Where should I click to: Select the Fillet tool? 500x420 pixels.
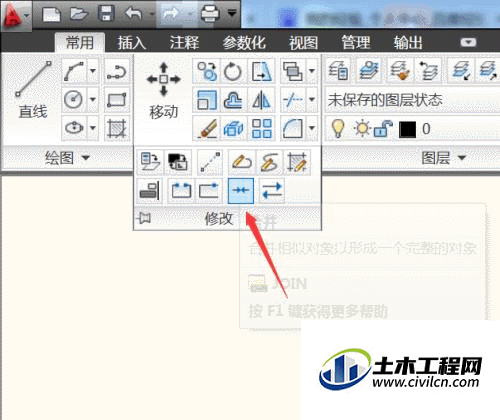click(x=292, y=128)
